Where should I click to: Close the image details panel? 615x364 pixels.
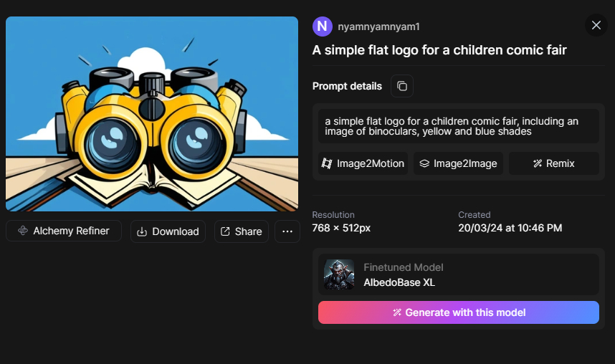tap(596, 26)
